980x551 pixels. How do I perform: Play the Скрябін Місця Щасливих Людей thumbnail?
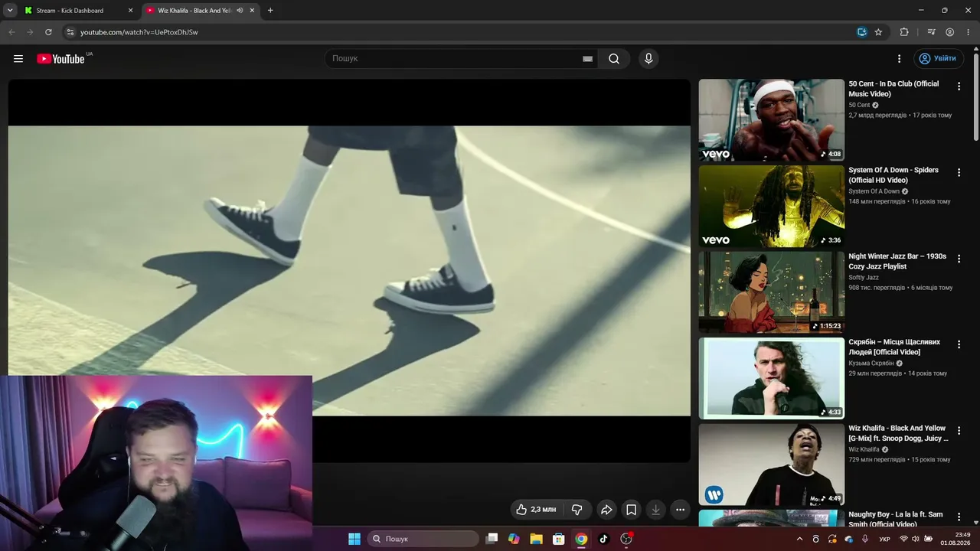click(772, 378)
